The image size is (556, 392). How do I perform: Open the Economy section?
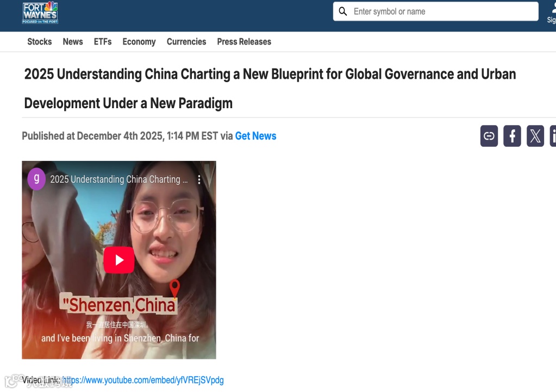pos(139,42)
